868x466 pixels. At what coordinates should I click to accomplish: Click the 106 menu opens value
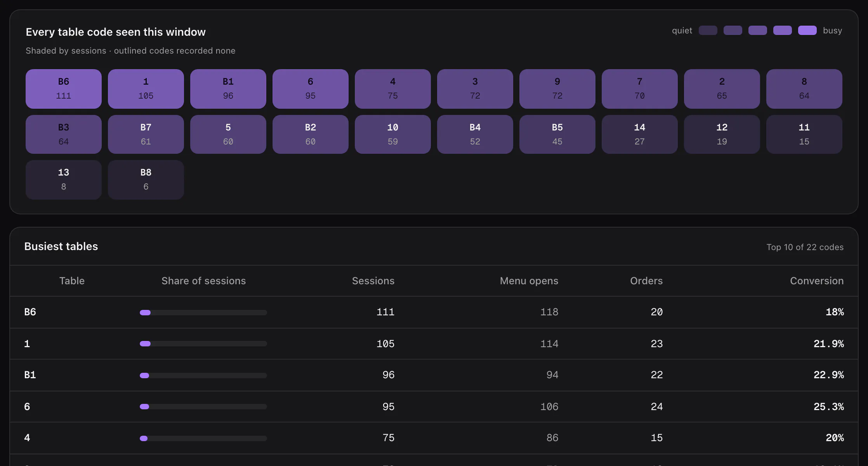point(549,407)
